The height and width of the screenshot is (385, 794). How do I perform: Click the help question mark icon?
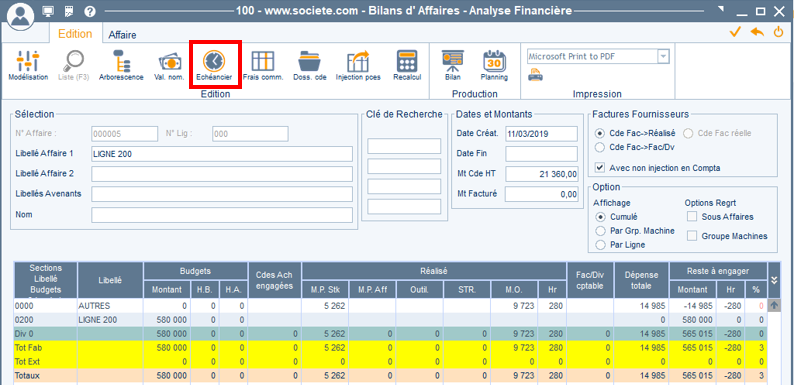pyautogui.click(x=90, y=11)
